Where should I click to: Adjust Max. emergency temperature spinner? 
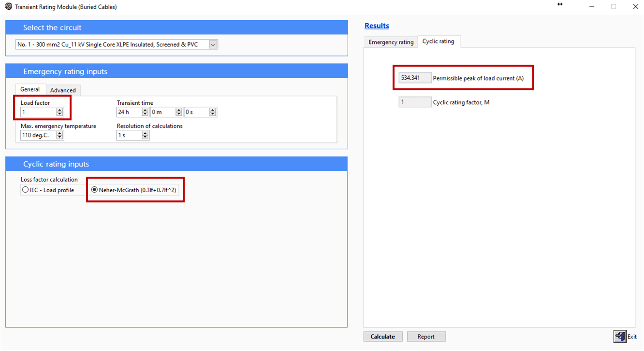pos(59,136)
